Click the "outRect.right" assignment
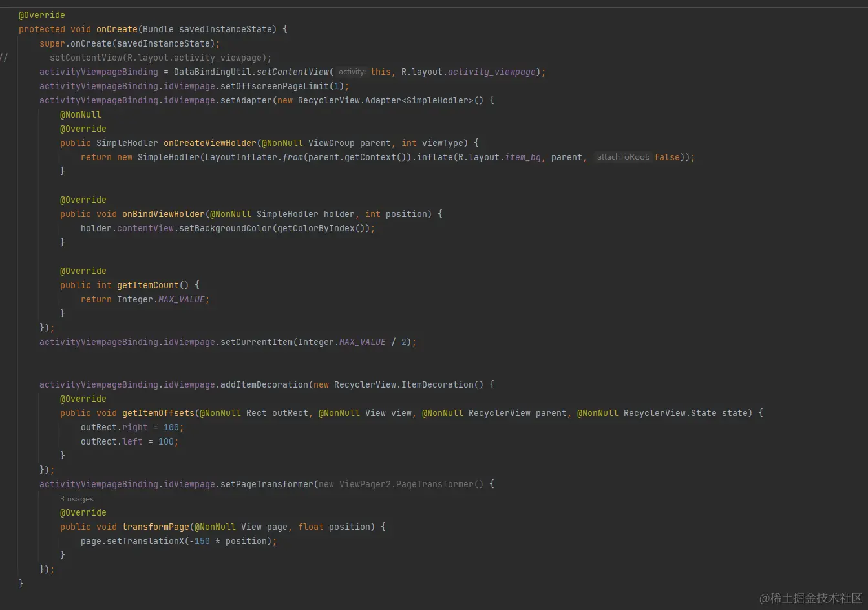Screen dimensions: 868x610 click(132, 427)
